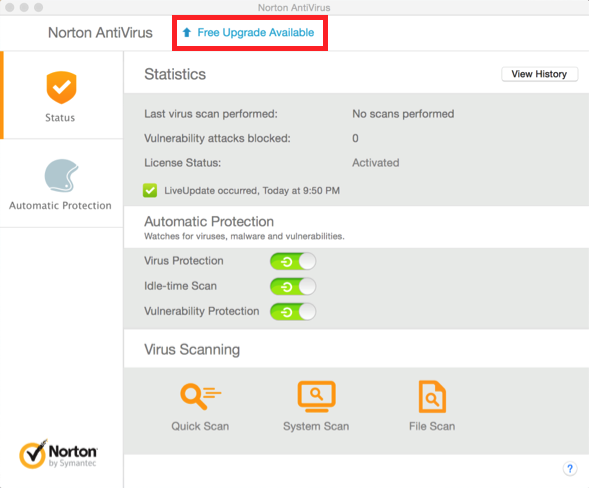Toggle the Virus Protection switch
Viewport: 589px width, 488px height.
coord(293,261)
